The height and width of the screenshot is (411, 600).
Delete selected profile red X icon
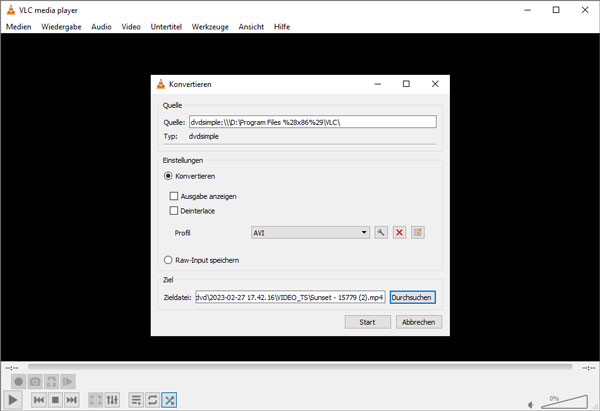pos(399,232)
